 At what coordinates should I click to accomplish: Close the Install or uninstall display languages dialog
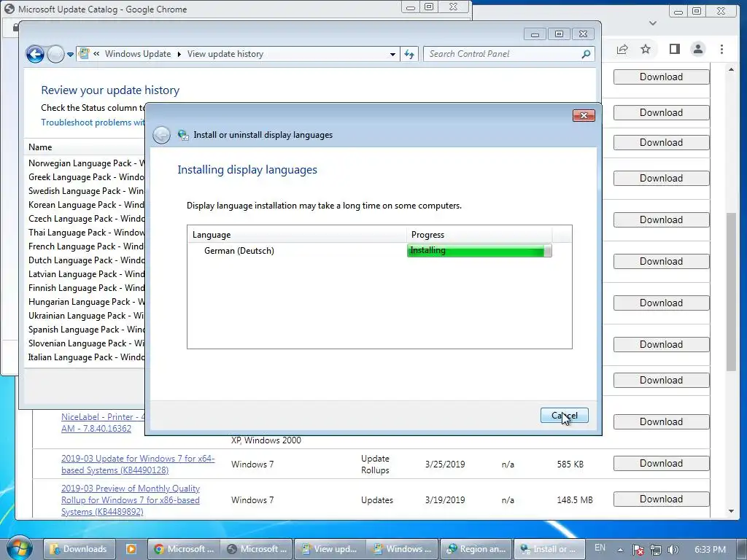[x=584, y=115]
